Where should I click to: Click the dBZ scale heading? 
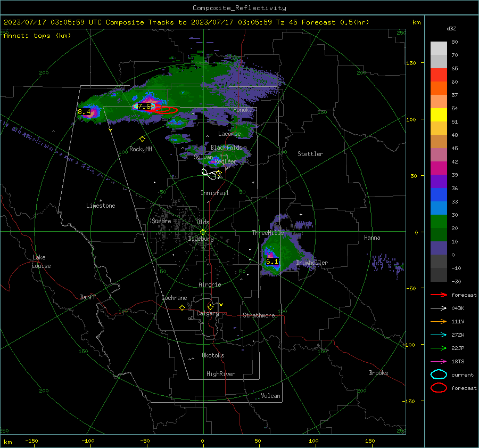click(451, 28)
